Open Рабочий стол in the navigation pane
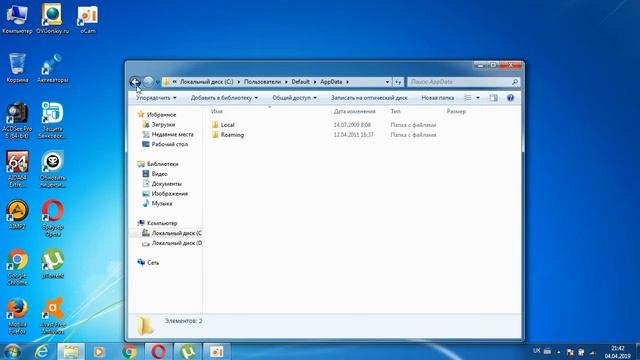640x360 pixels. (169, 144)
